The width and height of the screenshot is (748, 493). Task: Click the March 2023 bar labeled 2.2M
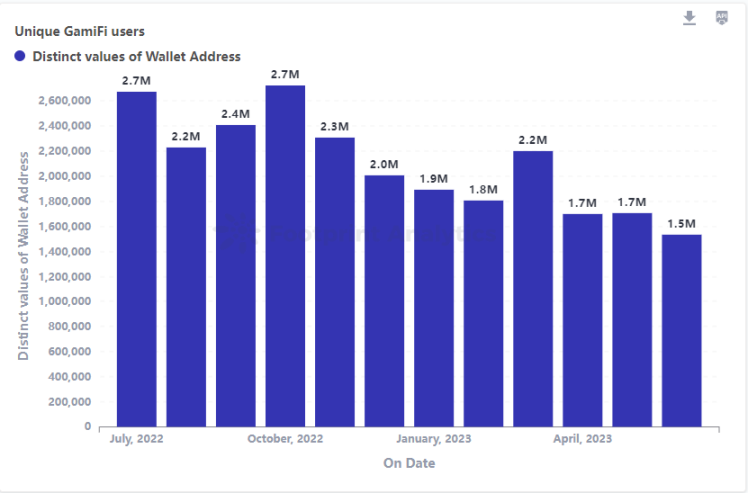(533, 288)
